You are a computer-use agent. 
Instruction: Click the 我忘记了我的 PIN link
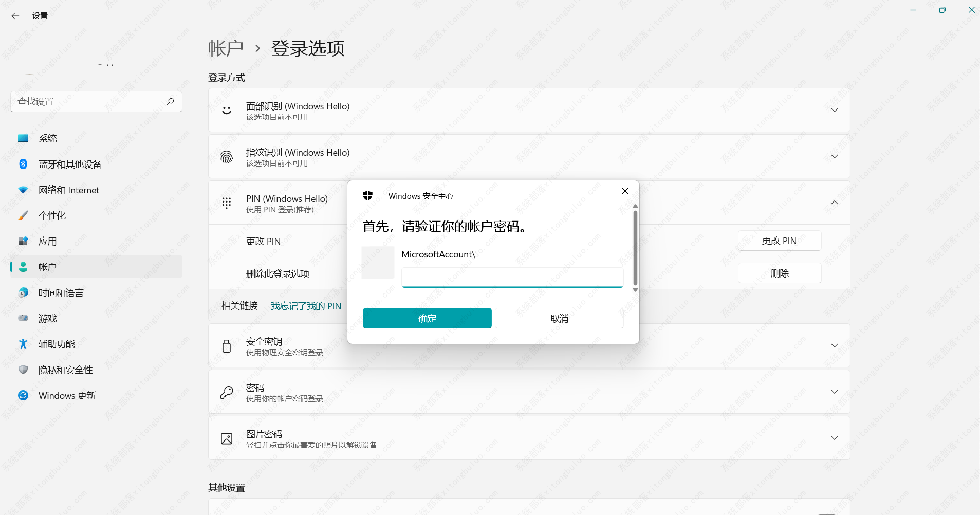[x=306, y=306]
